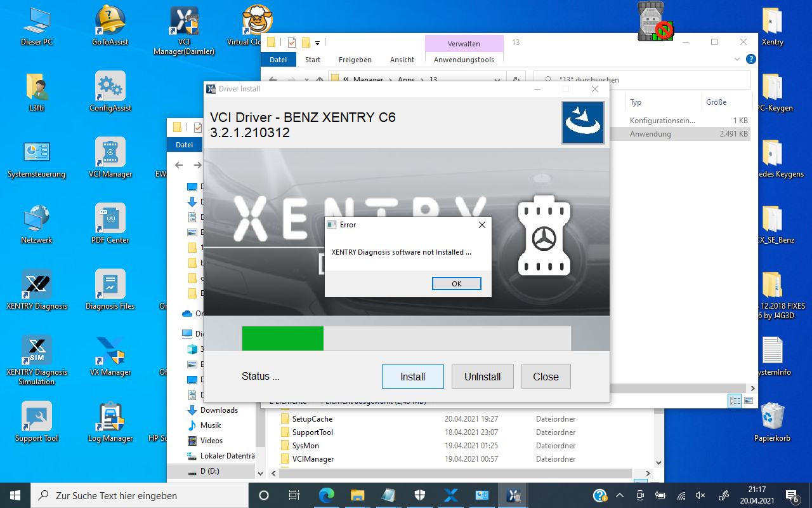
Task: Open the Xentry folder on the desktop
Action: click(x=772, y=25)
